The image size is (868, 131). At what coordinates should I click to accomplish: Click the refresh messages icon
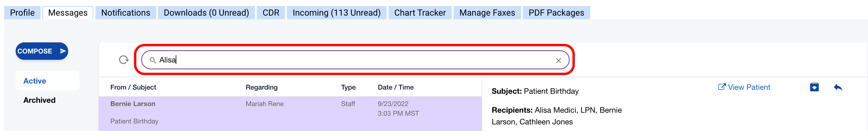[124, 60]
